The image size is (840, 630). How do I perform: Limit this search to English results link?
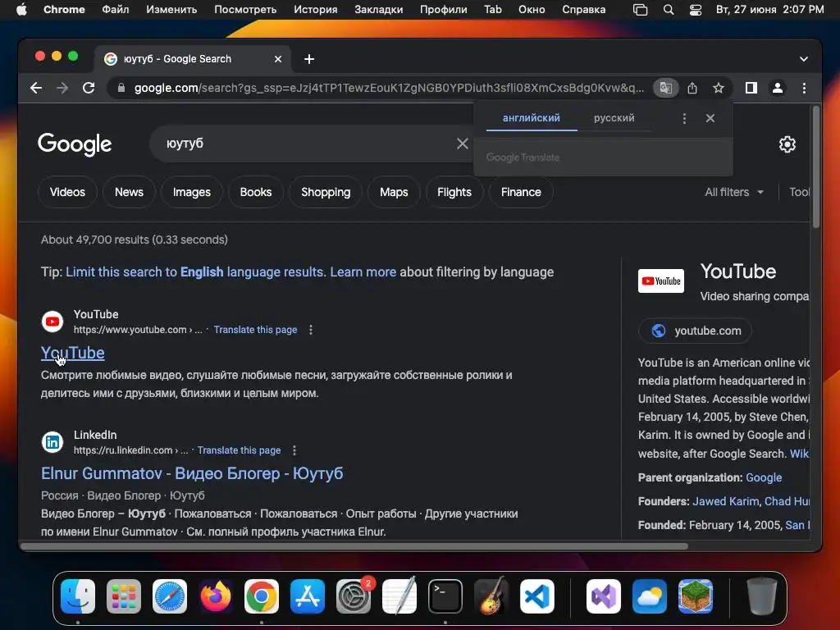click(195, 272)
